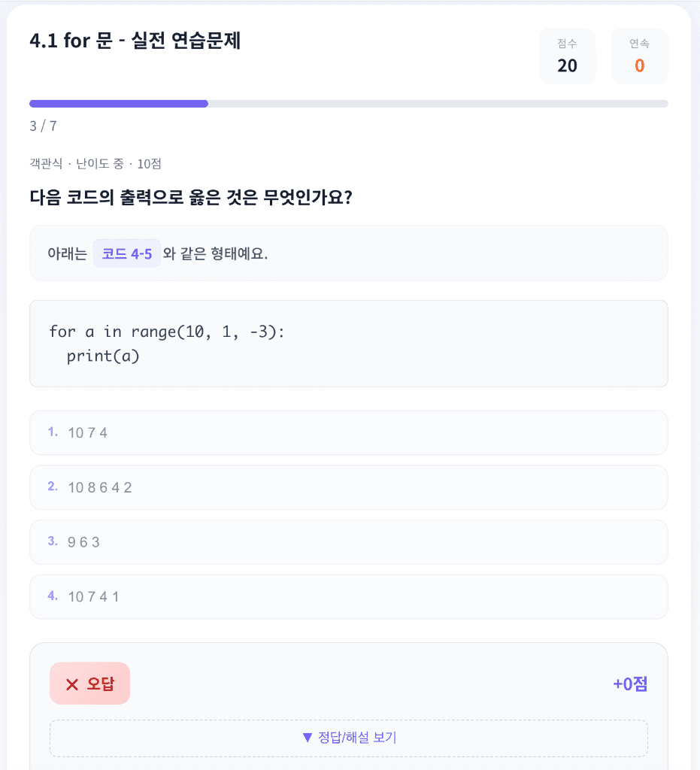Click the 오답 result button
The image size is (700, 770).
[x=89, y=683]
